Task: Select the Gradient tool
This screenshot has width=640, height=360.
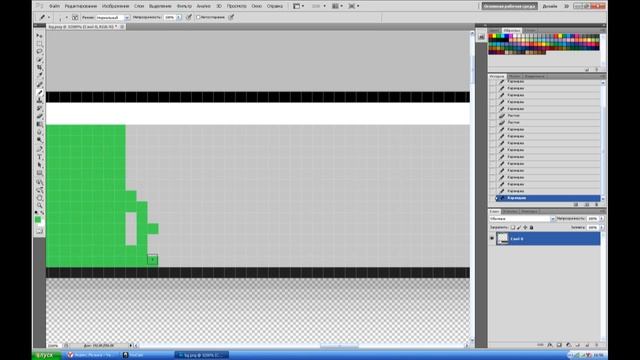Action: point(40,124)
